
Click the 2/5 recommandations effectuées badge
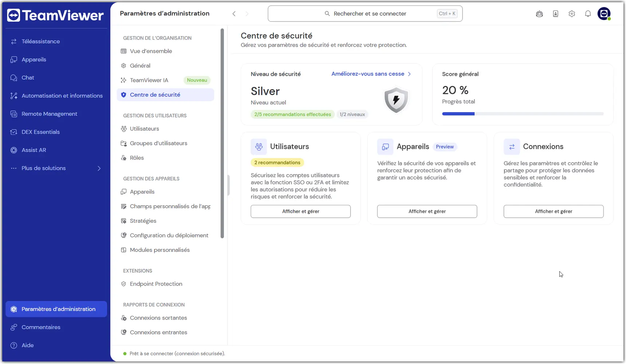tap(293, 114)
